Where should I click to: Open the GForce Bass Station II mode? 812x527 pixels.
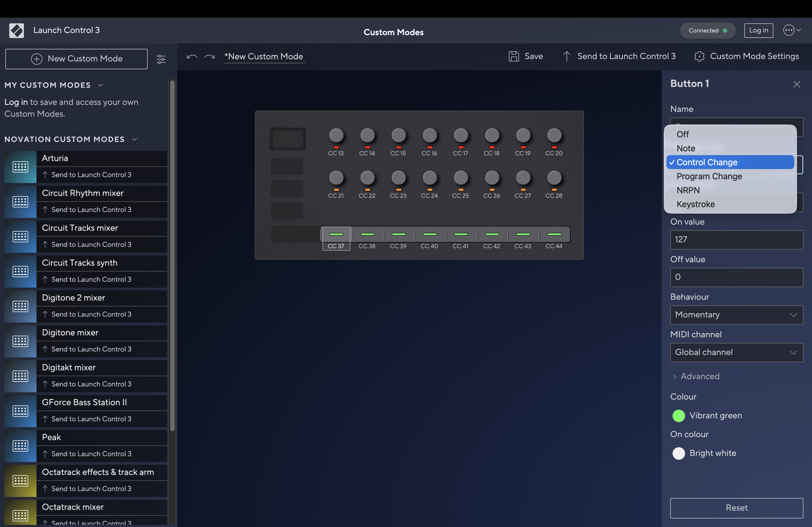click(102, 402)
